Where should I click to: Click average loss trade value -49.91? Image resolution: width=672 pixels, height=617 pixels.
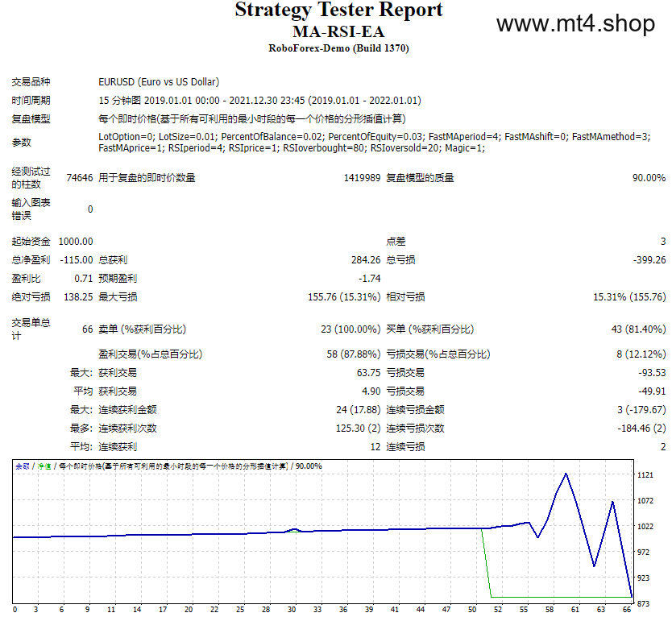pyautogui.click(x=652, y=391)
